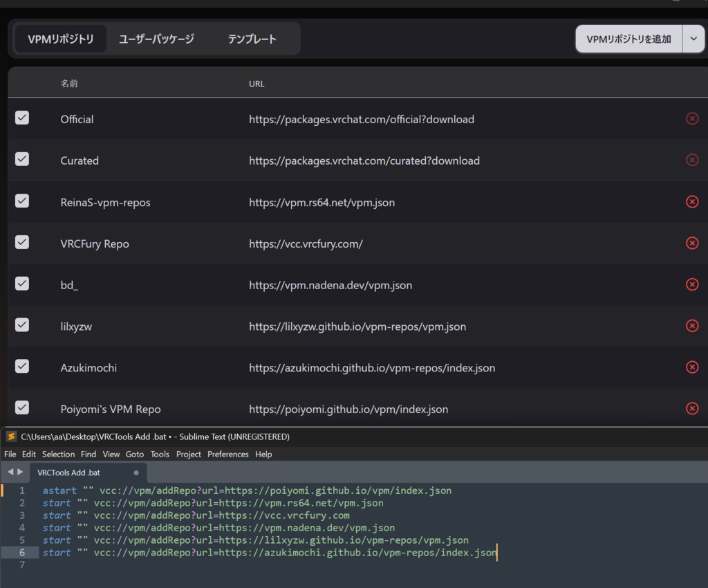Open the テンプレート tab
Viewport: 708px width, 588px height.
252,39
